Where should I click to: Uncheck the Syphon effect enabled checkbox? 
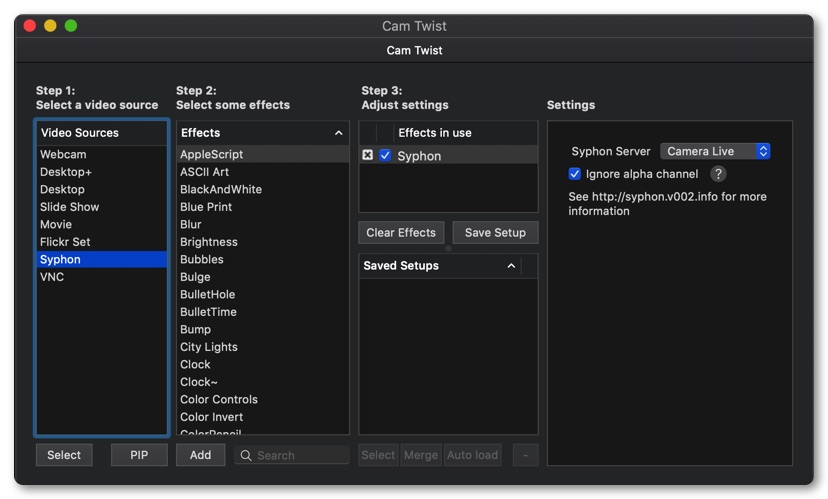(385, 155)
